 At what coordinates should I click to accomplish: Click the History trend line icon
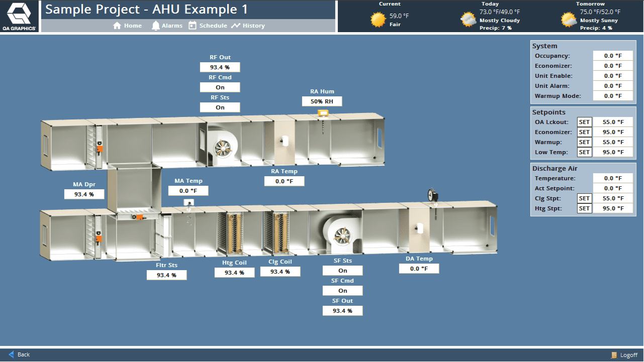[235, 26]
